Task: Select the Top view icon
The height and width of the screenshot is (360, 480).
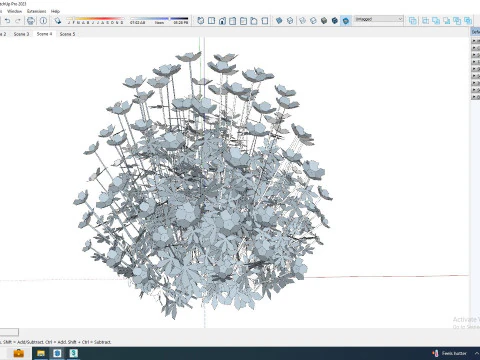Action: 211,21
